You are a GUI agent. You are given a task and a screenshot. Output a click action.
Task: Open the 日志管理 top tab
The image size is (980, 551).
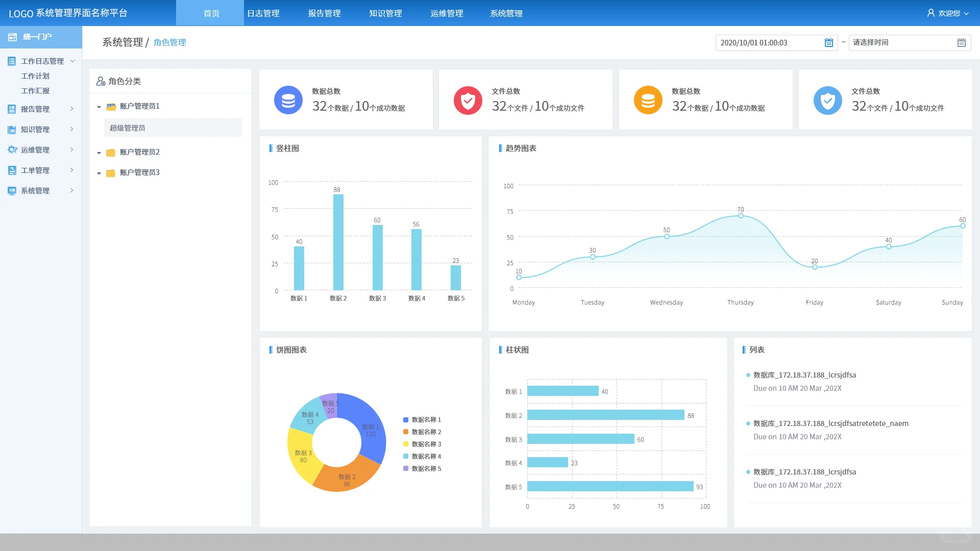click(263, 13)
